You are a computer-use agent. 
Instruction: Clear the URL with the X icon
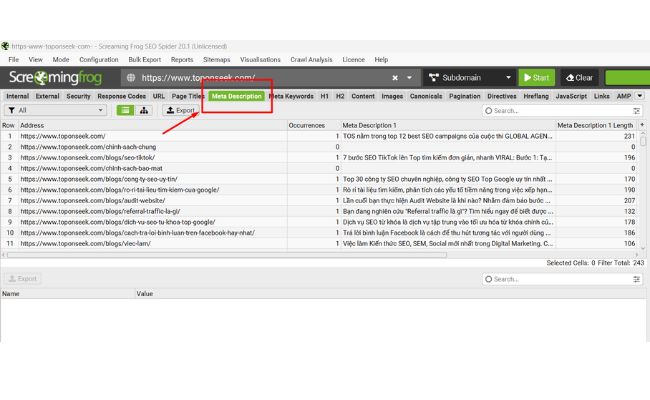click(395, 77)
